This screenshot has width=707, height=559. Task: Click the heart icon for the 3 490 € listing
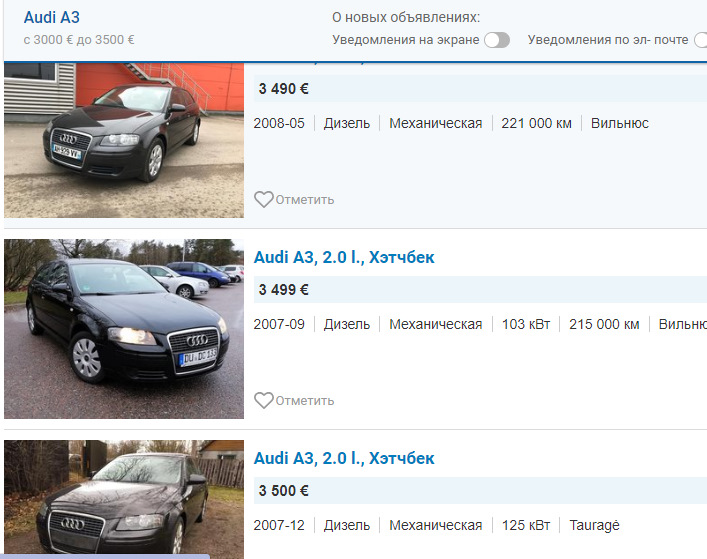264,199
